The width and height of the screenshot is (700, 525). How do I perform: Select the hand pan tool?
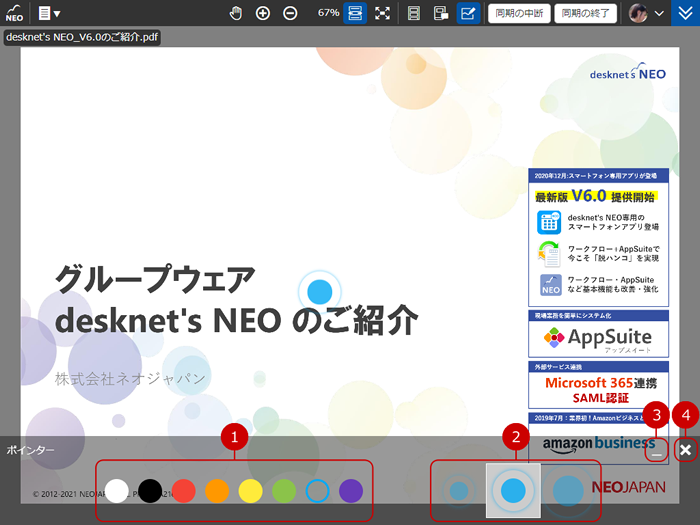236,13
